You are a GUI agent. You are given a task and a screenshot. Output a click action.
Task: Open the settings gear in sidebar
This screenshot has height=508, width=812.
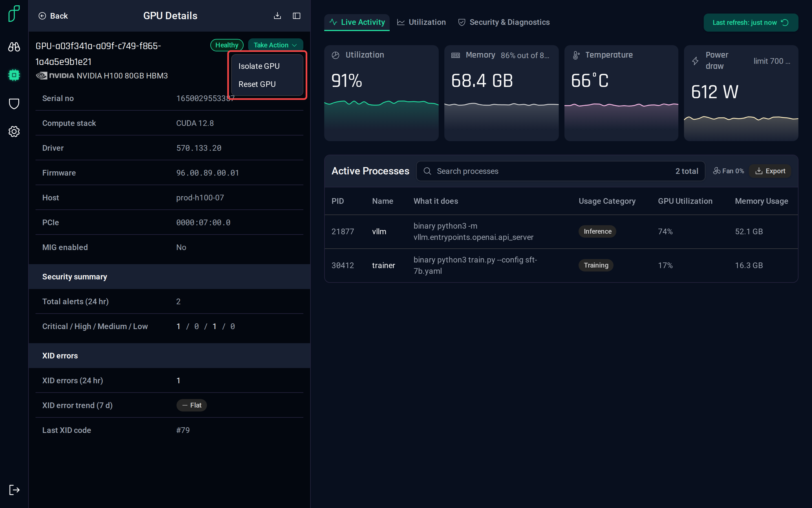(14, 131)
